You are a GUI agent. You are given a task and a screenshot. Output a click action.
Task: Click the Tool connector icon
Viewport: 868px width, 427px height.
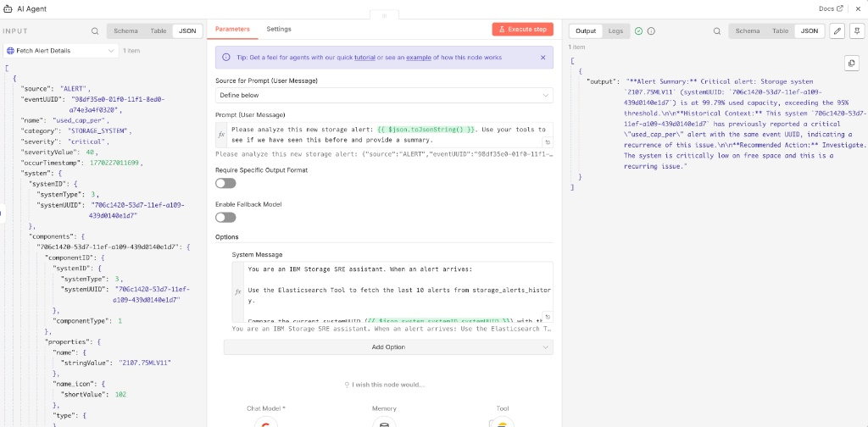click(x=502, y=423)
